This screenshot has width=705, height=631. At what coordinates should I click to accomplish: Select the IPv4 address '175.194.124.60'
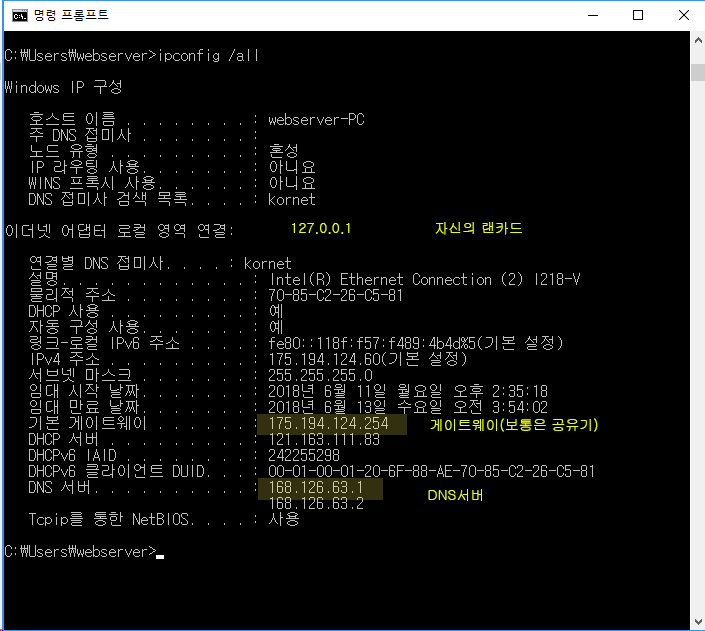(325, 359)
